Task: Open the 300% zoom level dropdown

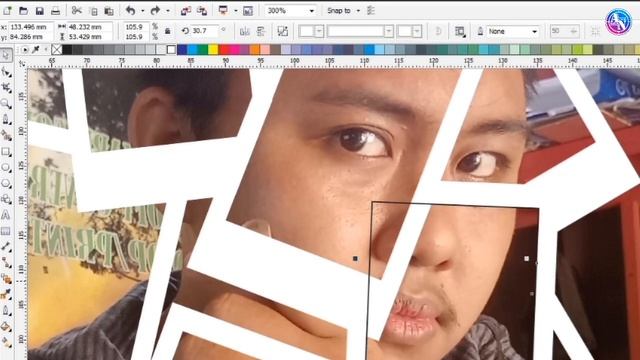Action: click(311, 11)
